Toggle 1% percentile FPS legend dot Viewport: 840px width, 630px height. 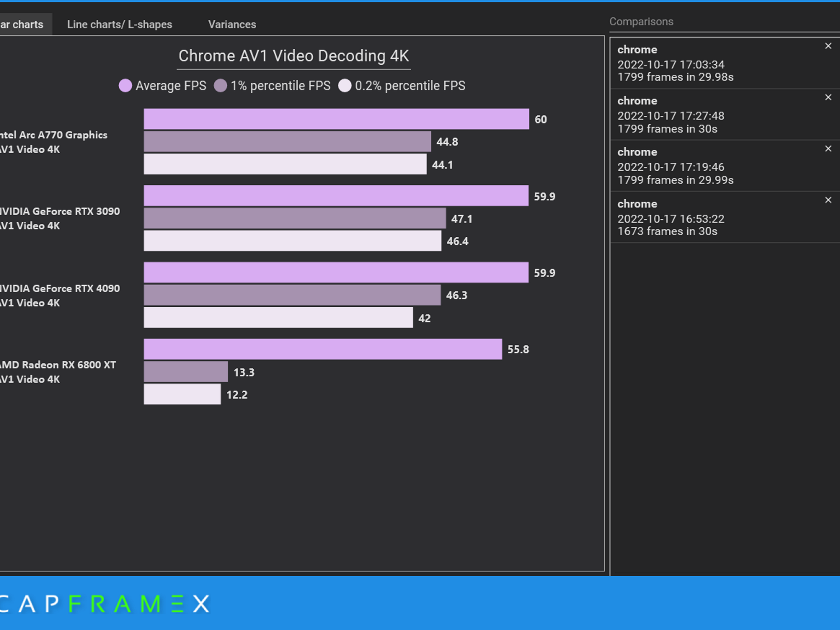220,86
